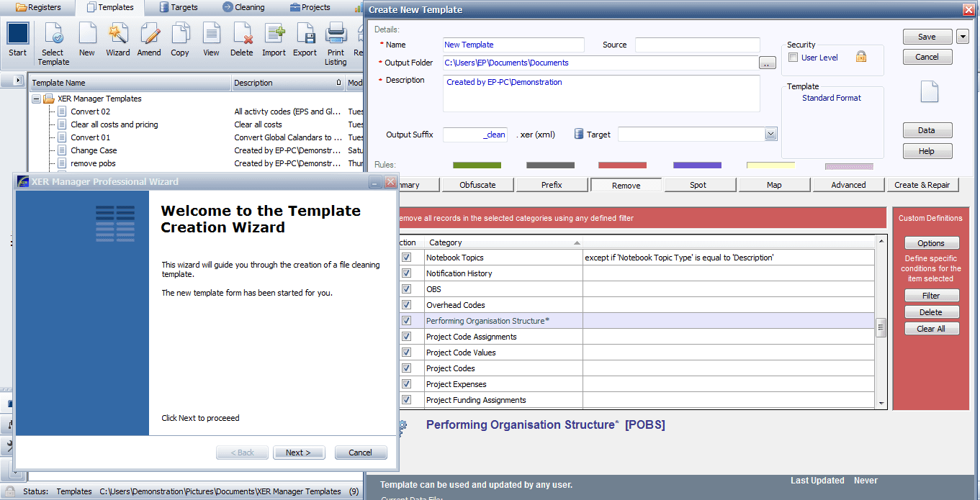Copy the selected template
980x500 pixels.
180,34
